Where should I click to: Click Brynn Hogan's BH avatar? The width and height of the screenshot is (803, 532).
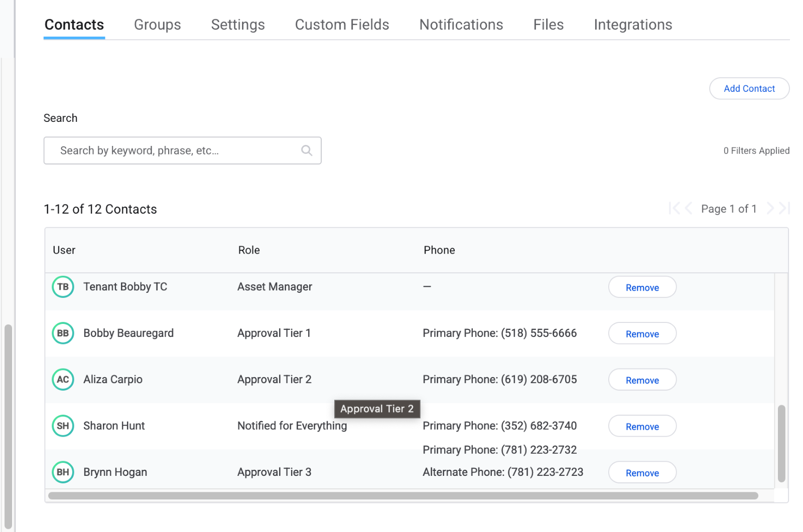point(63,472)
